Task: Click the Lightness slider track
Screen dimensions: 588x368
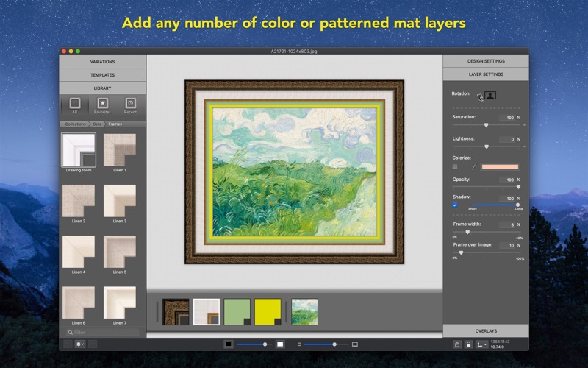Action: (486, 146)
